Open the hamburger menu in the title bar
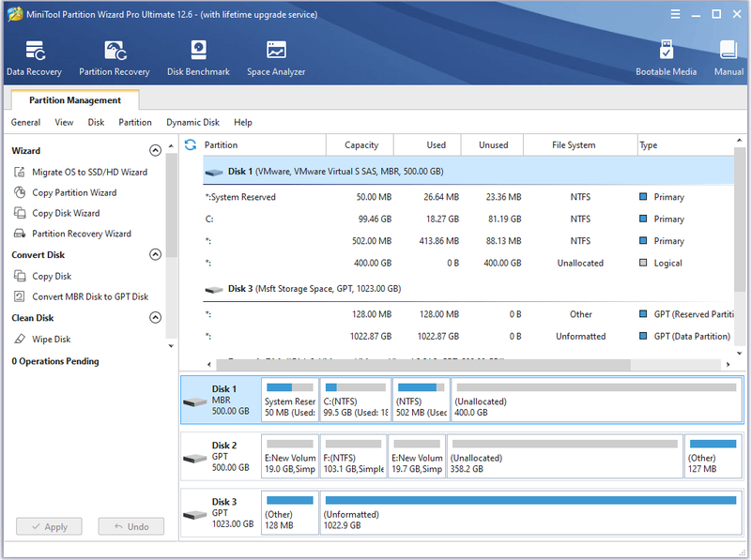Image resolution: width=751 pixels, height=560 pixels. [x=675, y=14]
